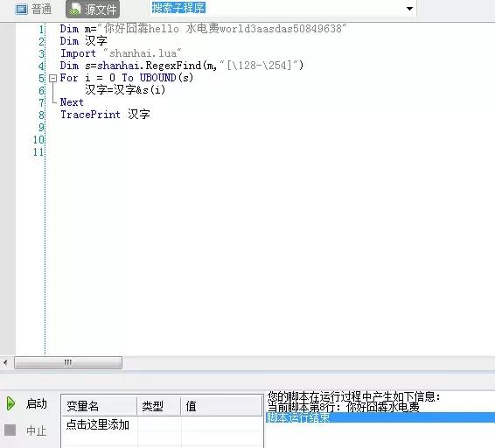Image resolution: width=495 pixels, height=448 pixels.
Task: Select the 当前脚本第8行 output line
Action: click(x=344, y=407)
